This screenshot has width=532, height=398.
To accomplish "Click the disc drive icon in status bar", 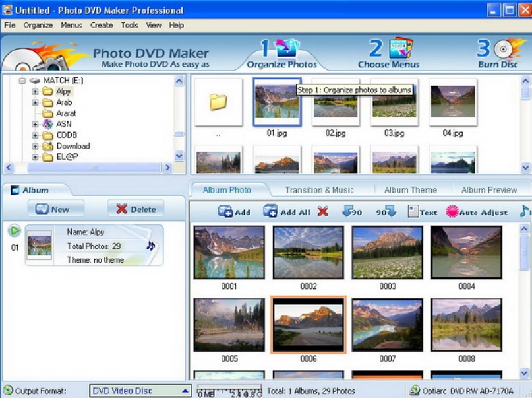I will [x=415, y=391].
